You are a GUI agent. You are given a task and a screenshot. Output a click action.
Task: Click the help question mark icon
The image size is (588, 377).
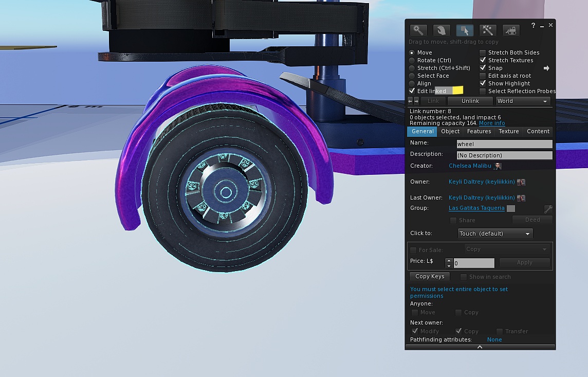tap(533, 25)
